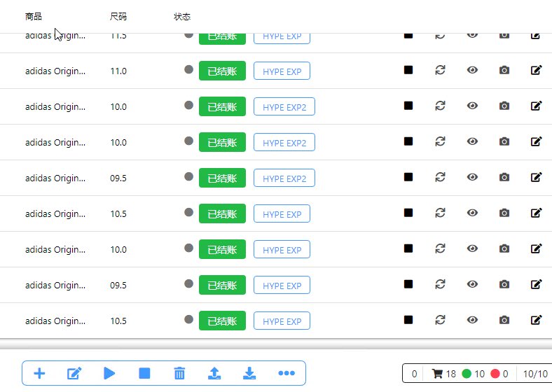Click 已结账 badge on 10.0 HYPE EXP row
This screenshot has height=392, width=552.
click(222, 249)
